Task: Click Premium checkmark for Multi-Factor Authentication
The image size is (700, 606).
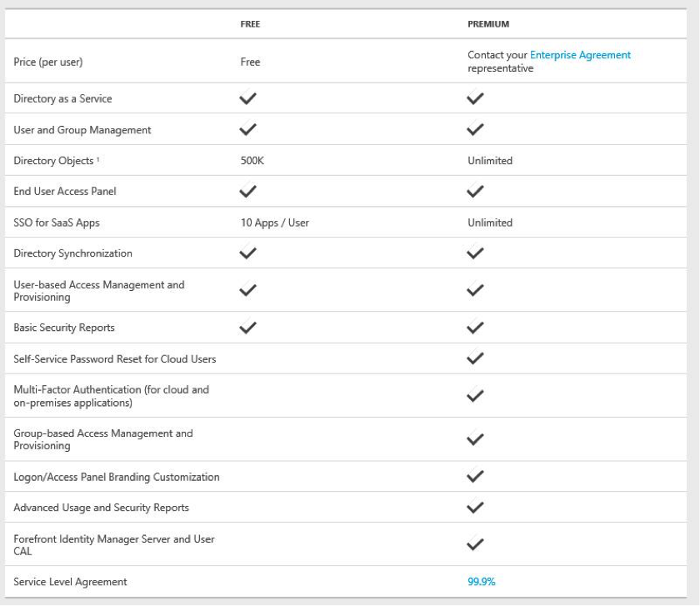Action: 476,396
